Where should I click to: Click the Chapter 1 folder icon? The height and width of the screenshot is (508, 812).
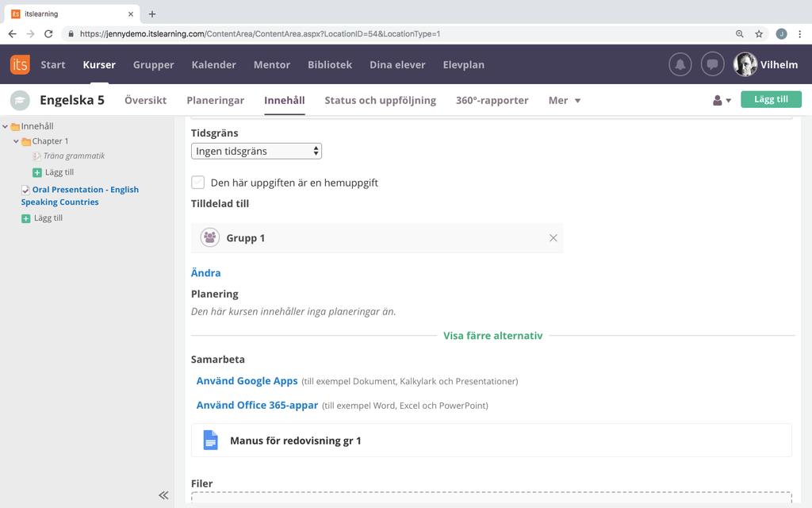tap(26, 141)
